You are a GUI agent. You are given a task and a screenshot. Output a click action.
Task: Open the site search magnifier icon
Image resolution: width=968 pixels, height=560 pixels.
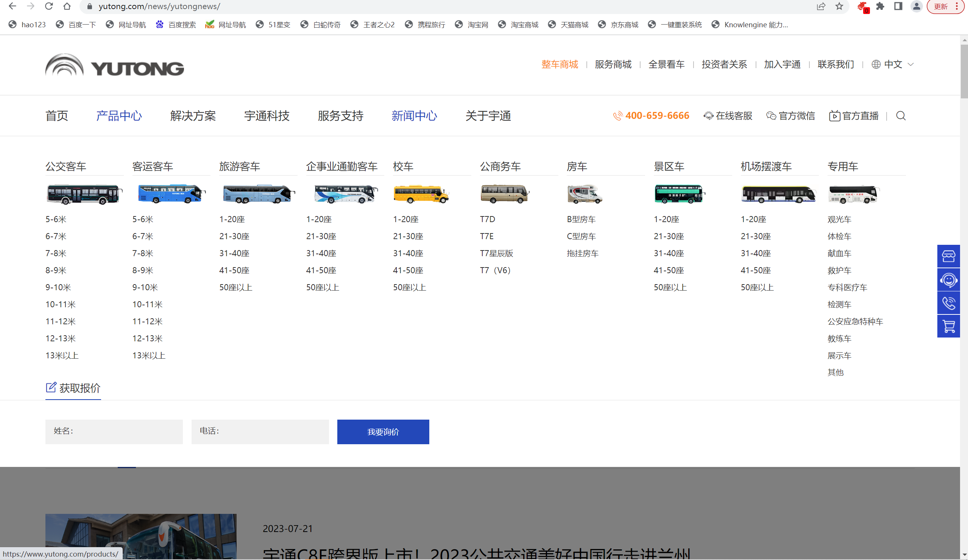[x=901, y=115]
